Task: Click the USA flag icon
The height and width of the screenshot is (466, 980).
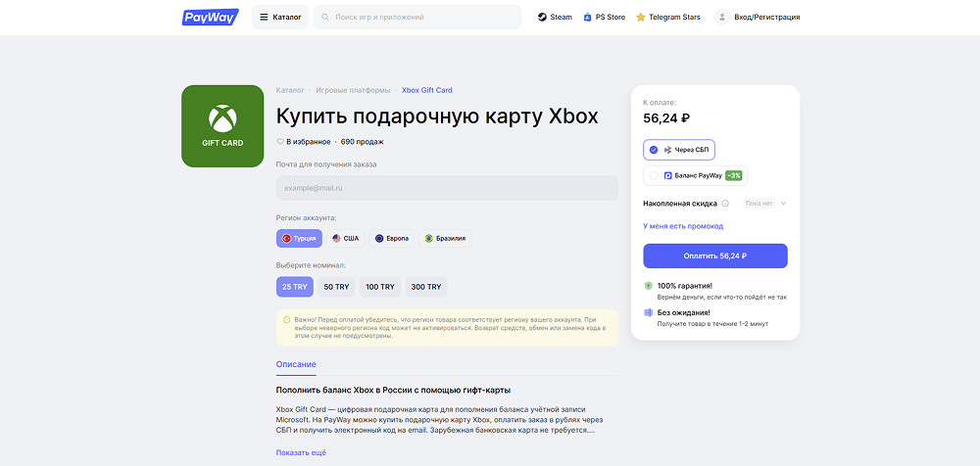Action: tap(336, 238)
